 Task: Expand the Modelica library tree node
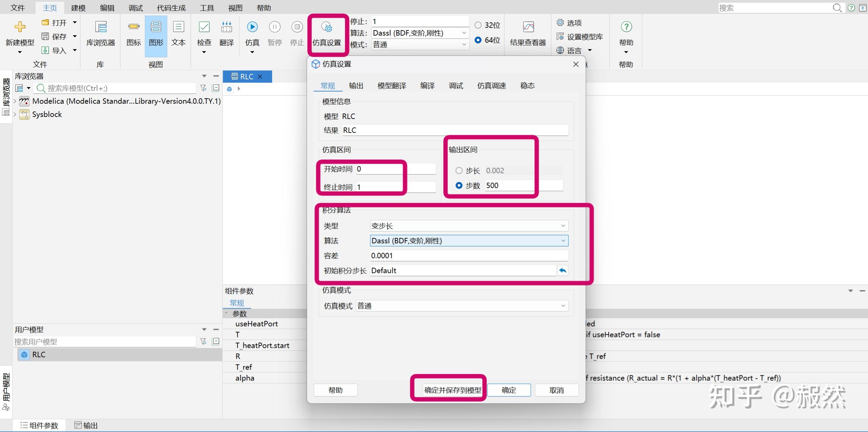[x=15, y=101]
